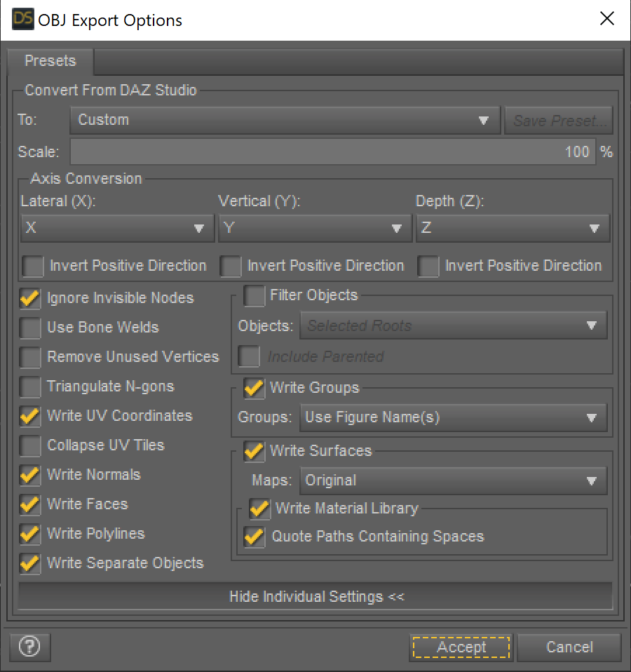Enable Triangulate N-gons option
Viewport: 631px width, 672px height.
click(30, 387)
